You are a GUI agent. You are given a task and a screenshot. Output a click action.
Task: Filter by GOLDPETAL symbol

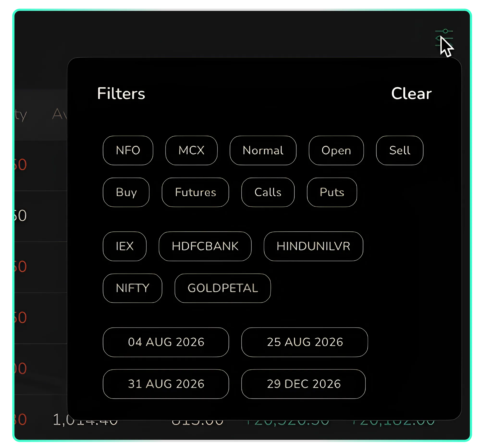[223, 288]
